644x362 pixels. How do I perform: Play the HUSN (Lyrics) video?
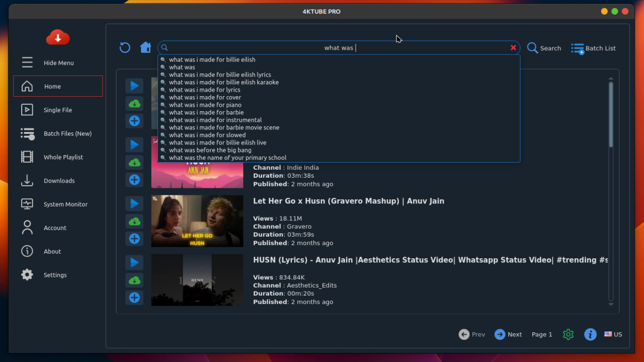134,262
